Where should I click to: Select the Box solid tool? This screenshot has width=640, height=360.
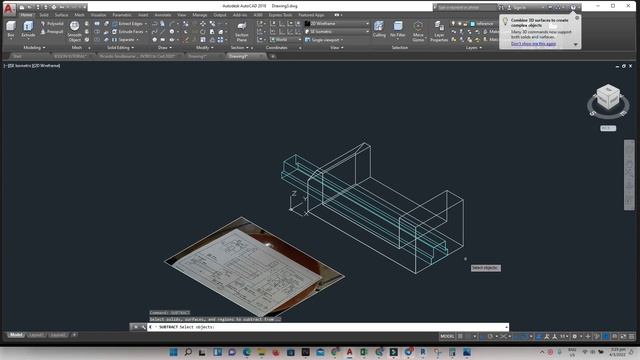11,29
